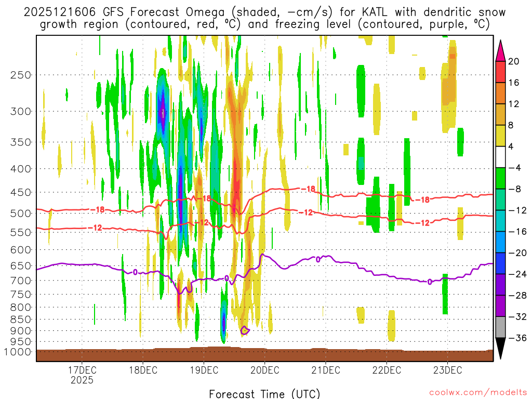The image size is (532, 399).
Task: Click the purple 0 freezing label near 21DEC
Action: point(318,260)
